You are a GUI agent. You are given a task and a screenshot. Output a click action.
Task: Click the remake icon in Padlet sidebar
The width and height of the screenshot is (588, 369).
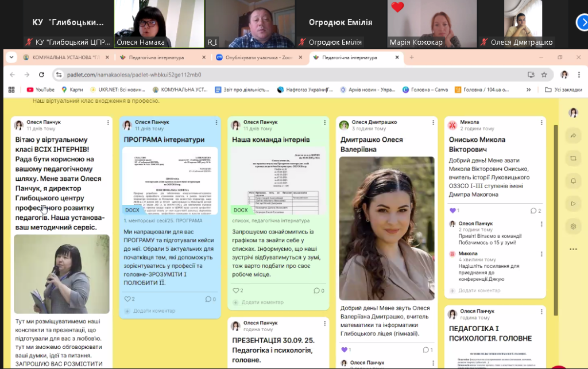pyautogui.click(x=572, y=158)
